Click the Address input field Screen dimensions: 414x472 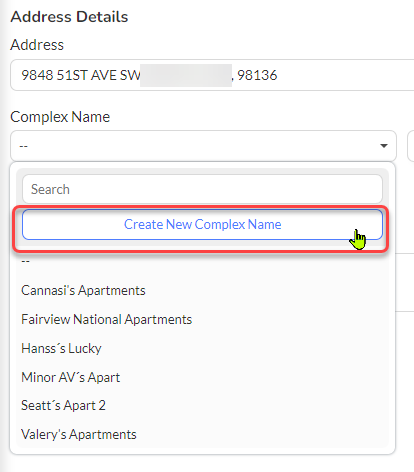(x=212, y=75)
